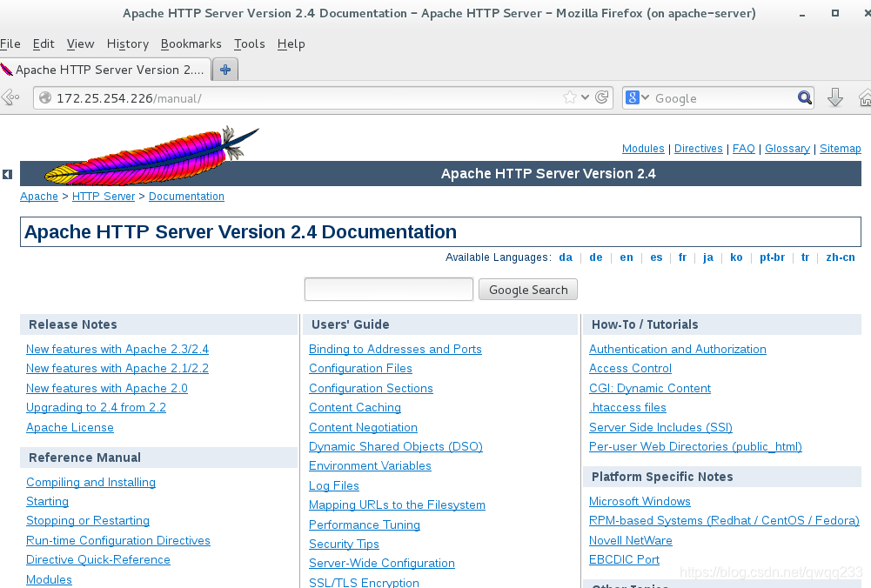
Task: Maximize the Firefox window
Action: coord(835,13)
